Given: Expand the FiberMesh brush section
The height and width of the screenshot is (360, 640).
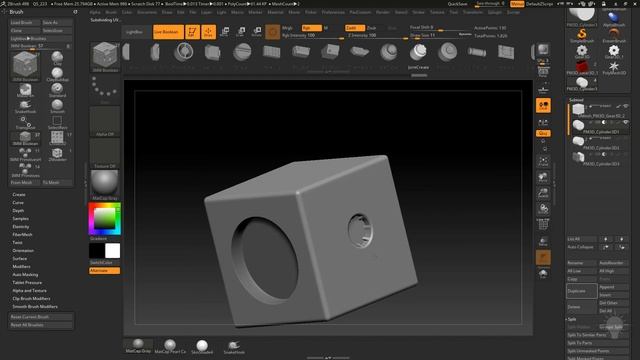Looking at the screenshot, I should click(22, 235).
